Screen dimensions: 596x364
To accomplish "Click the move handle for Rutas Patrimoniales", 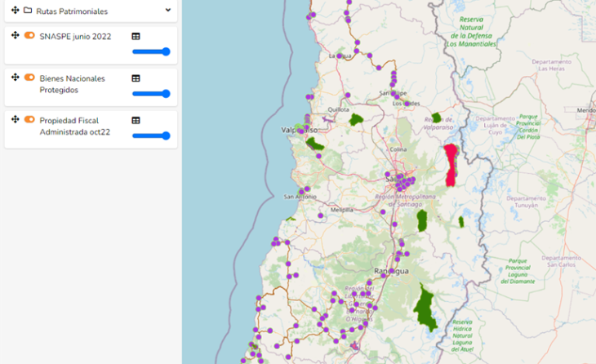I will pyautogui.click(x=15, y=11).
